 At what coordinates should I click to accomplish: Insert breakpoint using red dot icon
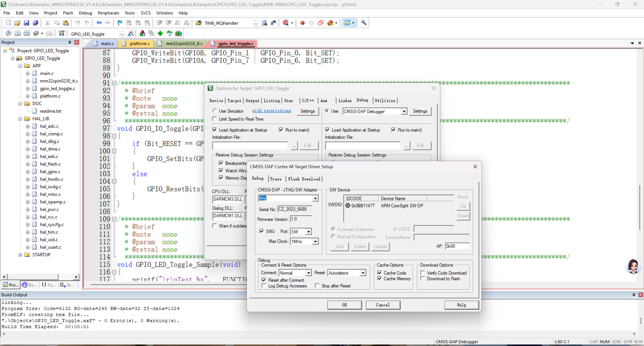(302, 23)
